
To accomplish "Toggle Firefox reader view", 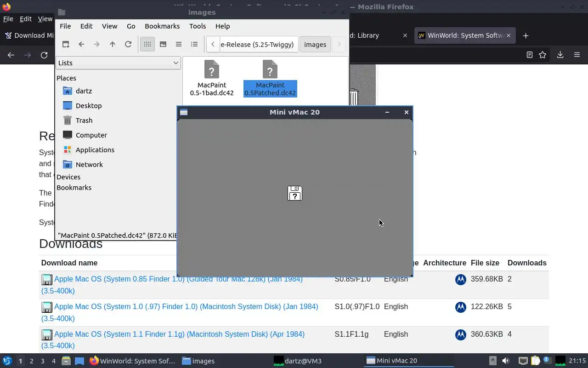I will [x=530, y=55].
